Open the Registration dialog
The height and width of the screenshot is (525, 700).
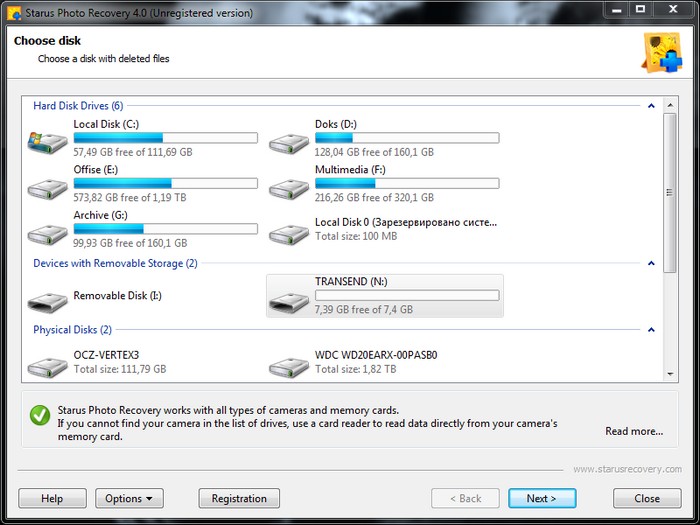(239, 498)
